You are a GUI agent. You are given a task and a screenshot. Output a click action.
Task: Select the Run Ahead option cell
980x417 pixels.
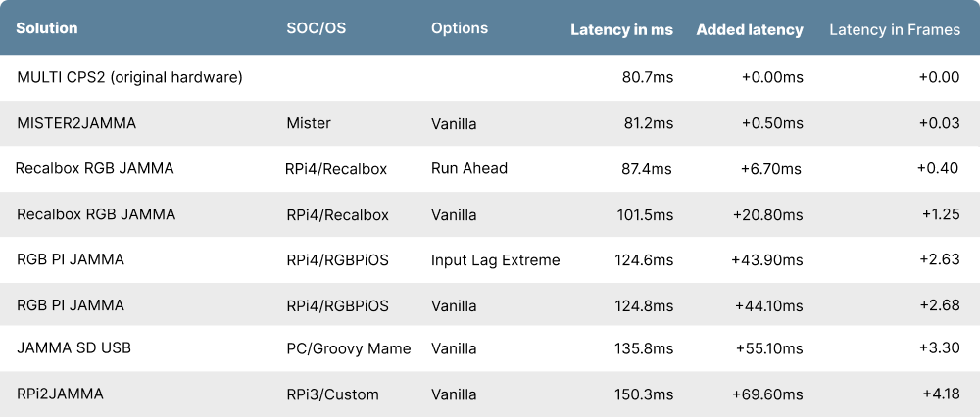pyautogui.click(x=468, y=168)
